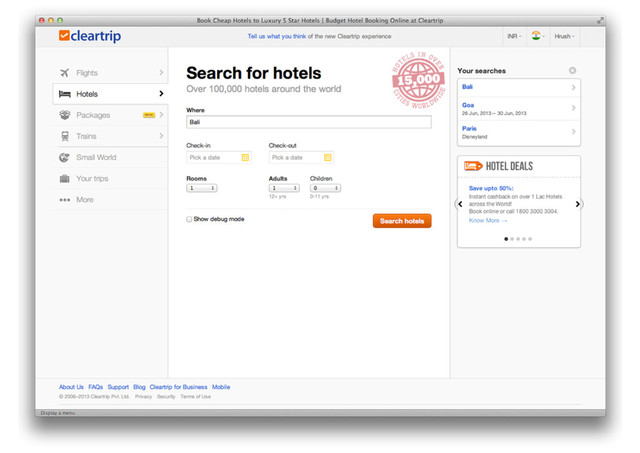Click the More ellipsis icon
This screenshot has height=453, width=640.
tap(64, 200)
